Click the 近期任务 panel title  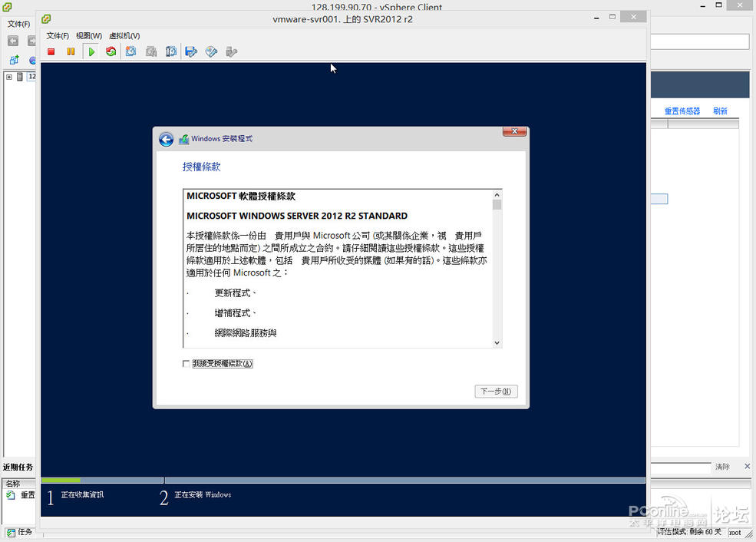18,467
